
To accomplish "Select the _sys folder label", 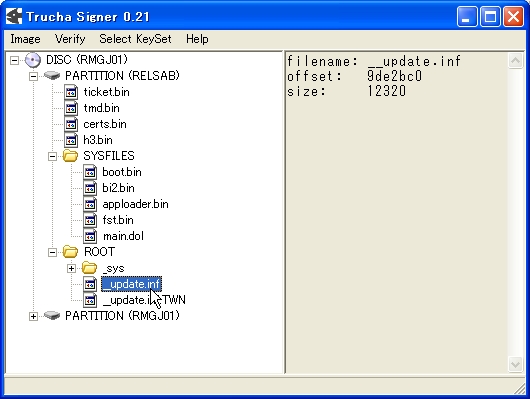I will [114, 268].
